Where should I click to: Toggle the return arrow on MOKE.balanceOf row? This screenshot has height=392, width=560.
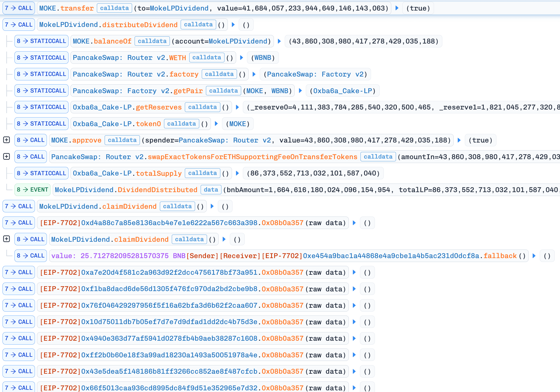click(x=279, y=41)
